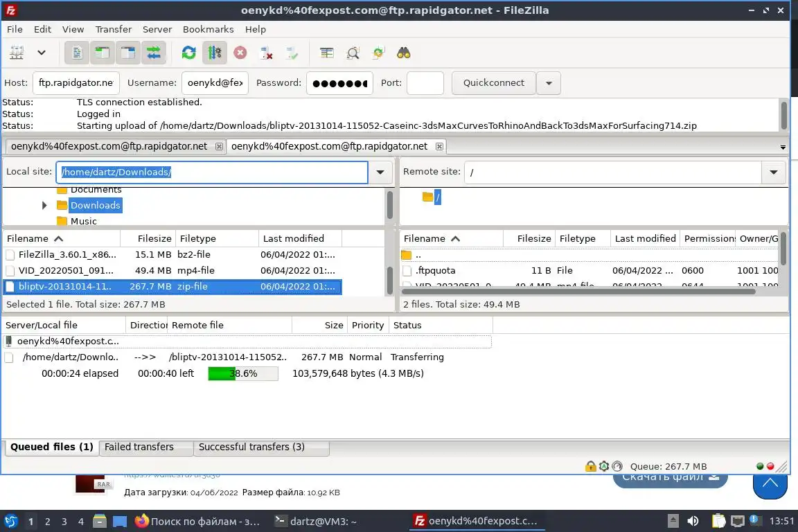Screen dimensions: 798x532
Task: Click the Password input field
Action: (339, 83)
